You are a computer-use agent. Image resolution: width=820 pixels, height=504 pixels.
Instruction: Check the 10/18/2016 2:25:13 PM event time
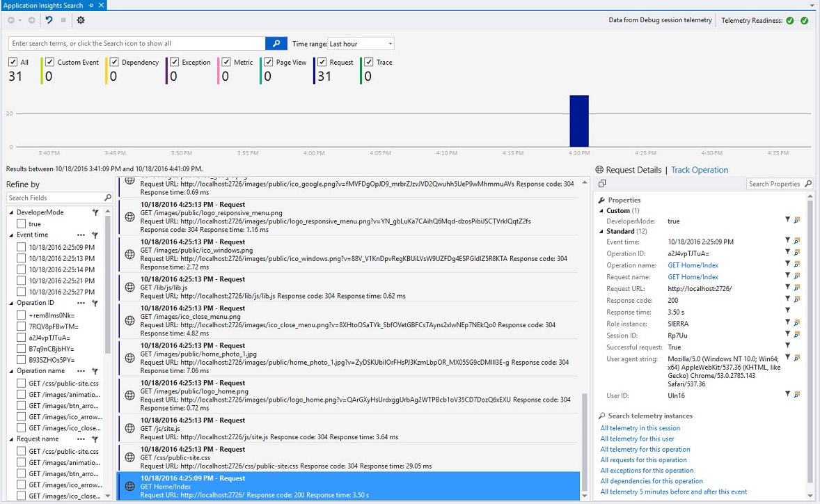(21, 258)
